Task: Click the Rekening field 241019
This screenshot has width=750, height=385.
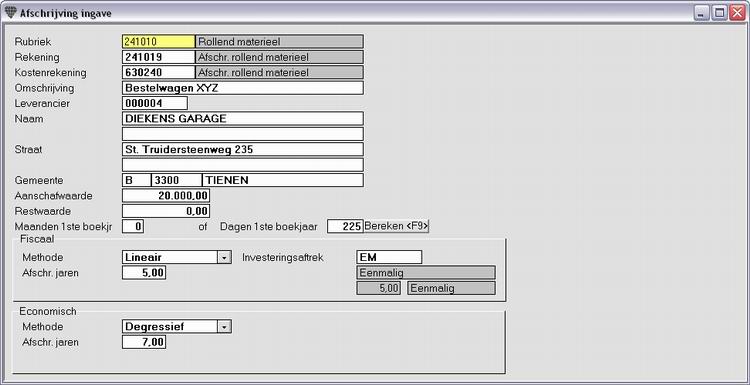Action: 158,57
